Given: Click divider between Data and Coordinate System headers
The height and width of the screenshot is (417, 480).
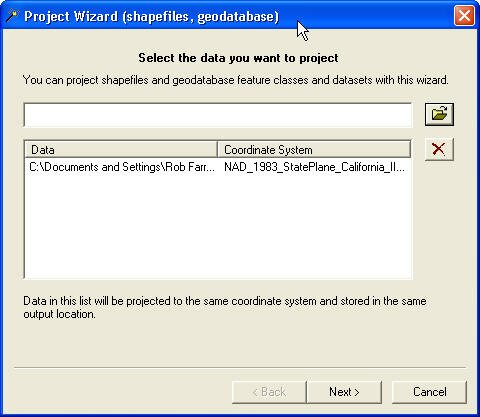Looking at the screenshot, I should 217,149.
